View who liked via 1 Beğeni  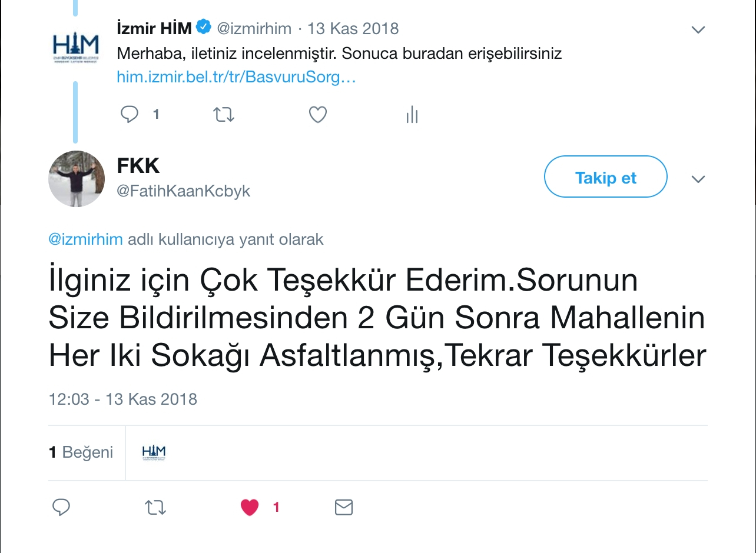pos(81,452)
